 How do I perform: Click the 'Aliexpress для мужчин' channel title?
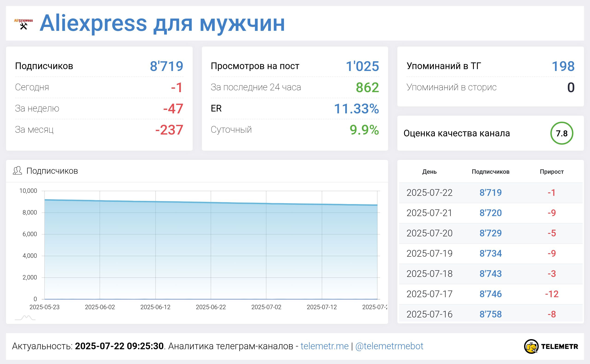pyautogui.click(x=162, y=23)
